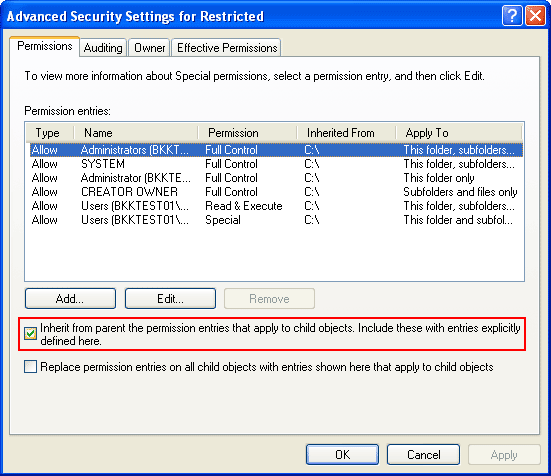The width and height of the screenshot is (551, 476).
Task: Sort by the Permission column header
Action: pos(248,133)
